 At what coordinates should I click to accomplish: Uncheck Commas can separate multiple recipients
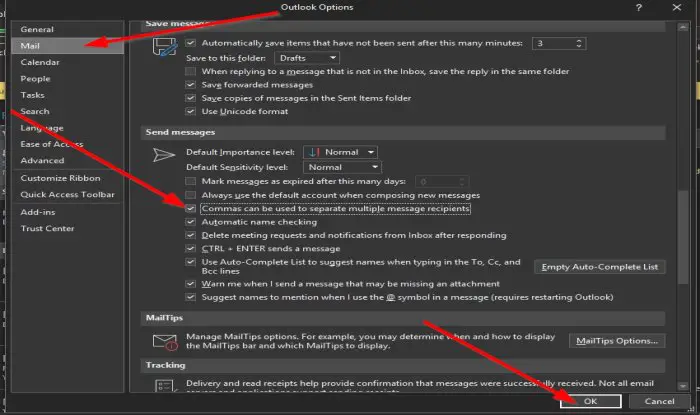pyautogui.click(x=191, y=208)
